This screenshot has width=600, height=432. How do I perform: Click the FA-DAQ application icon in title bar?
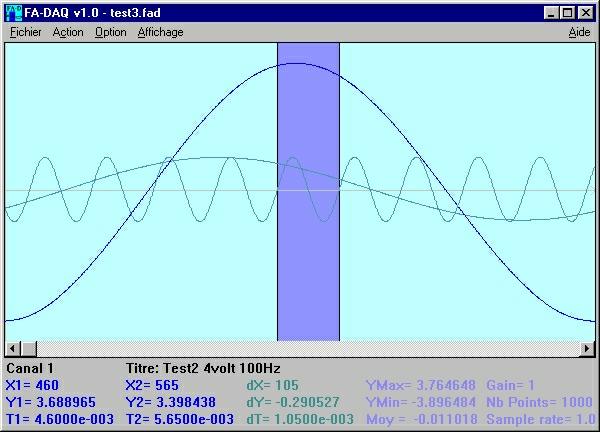point(13,13)
